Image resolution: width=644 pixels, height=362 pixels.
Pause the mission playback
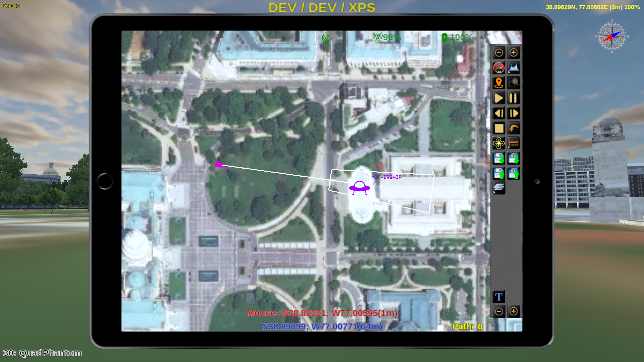pyautogui.click(x=514, y=98)
